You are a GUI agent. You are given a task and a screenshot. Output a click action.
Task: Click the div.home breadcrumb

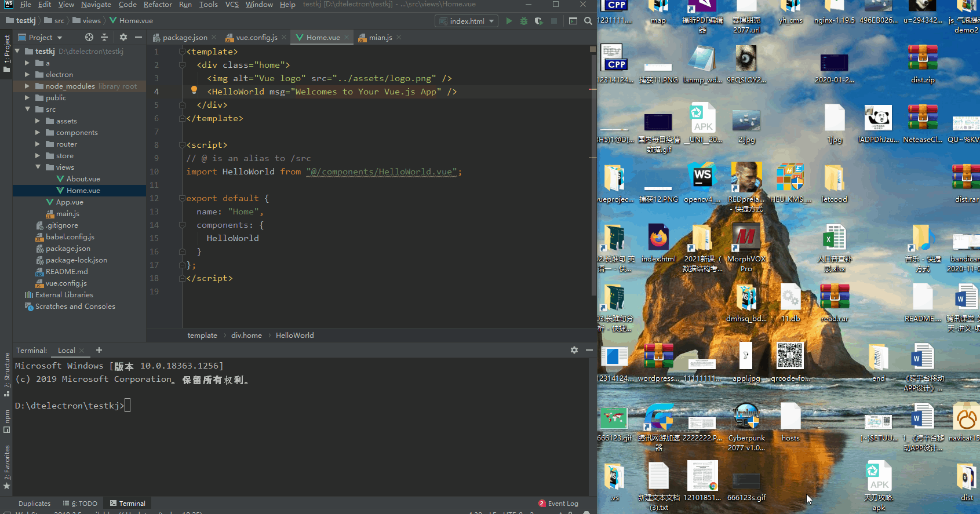(x=246, y=336)
